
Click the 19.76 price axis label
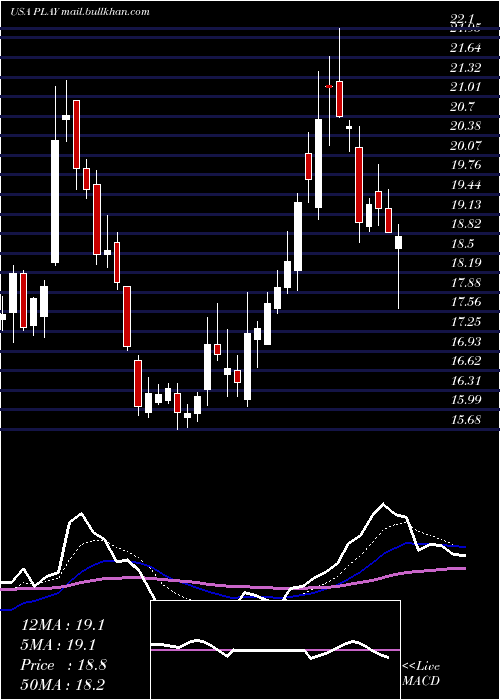pos(466,165)
